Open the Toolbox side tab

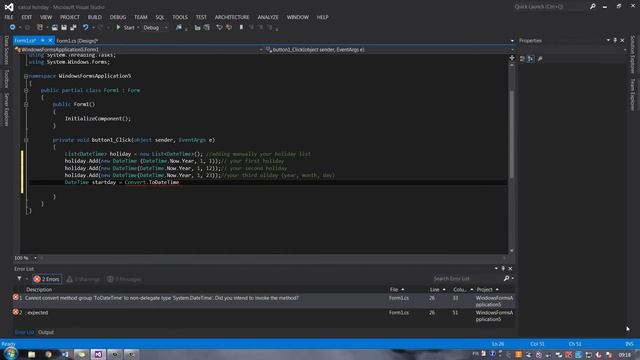tap(6, 78)
